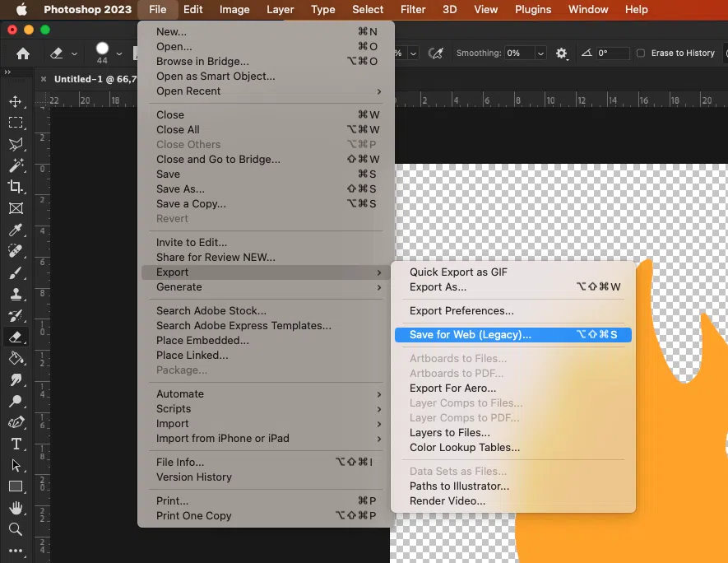This screenshot has height=563, width=728.
Task: Choose Paths to Illustrator...
Action: [513, 486]
